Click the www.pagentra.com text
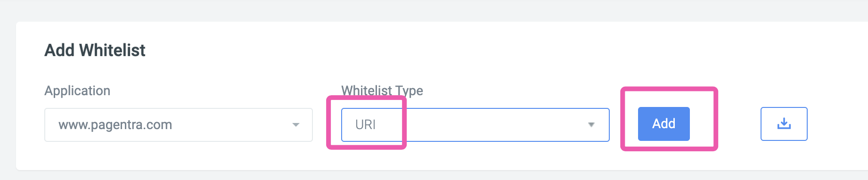Image resolution: width=868 pixels, height=180 pixels. point(115,125)
